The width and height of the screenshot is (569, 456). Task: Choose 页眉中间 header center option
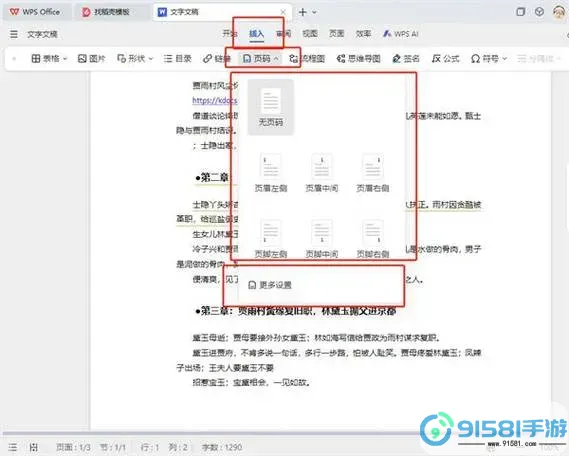tap(322, 173)
